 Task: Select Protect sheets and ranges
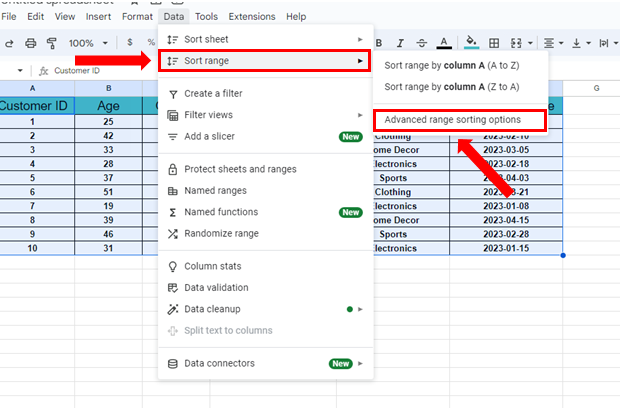(265, 169)
